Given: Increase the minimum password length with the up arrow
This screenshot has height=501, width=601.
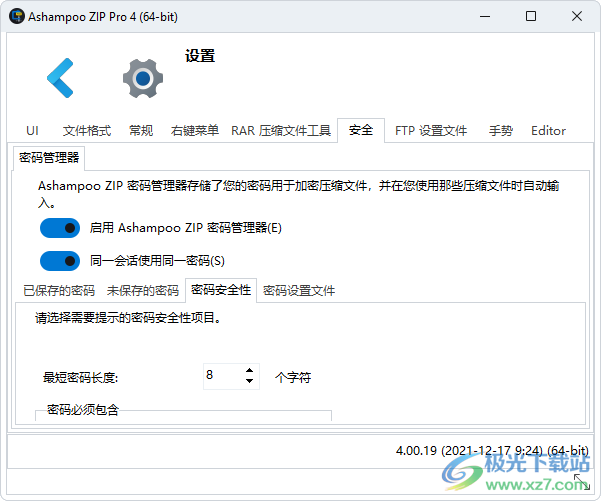Looking at the screenshot, I should pyautogui.click(x=250, y=370).
